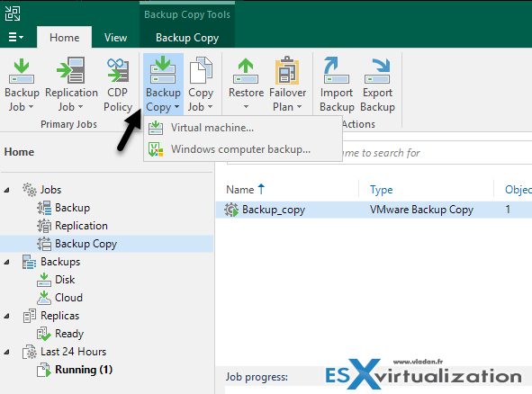This screenshot has width=532, height=394.
Task: Click the Replication Job ribbon icon
Action: [x=70, y=70]
